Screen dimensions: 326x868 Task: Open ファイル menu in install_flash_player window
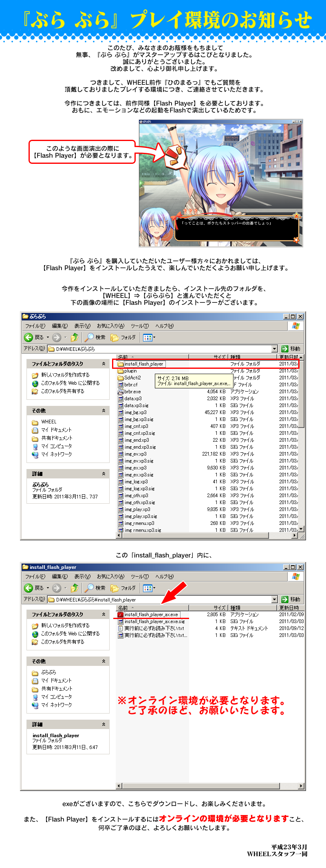[35, 576]
